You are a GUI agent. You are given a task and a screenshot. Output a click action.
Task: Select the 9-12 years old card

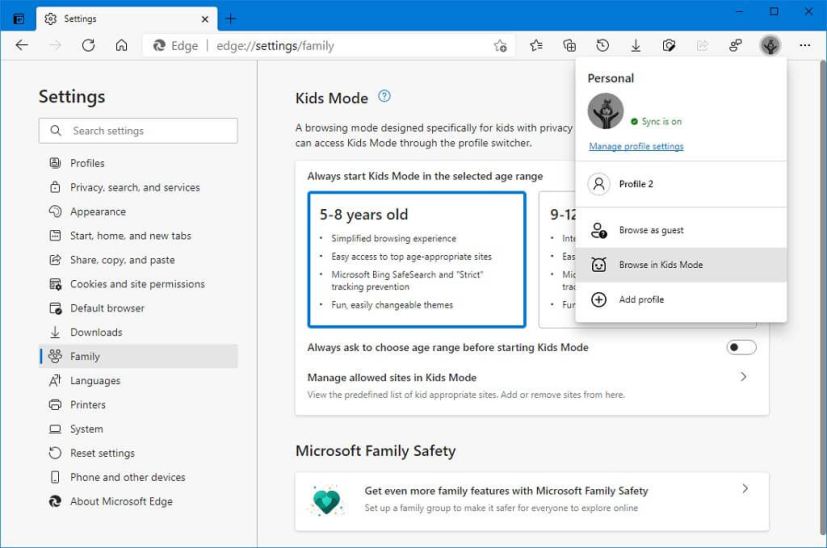point(557,259)
